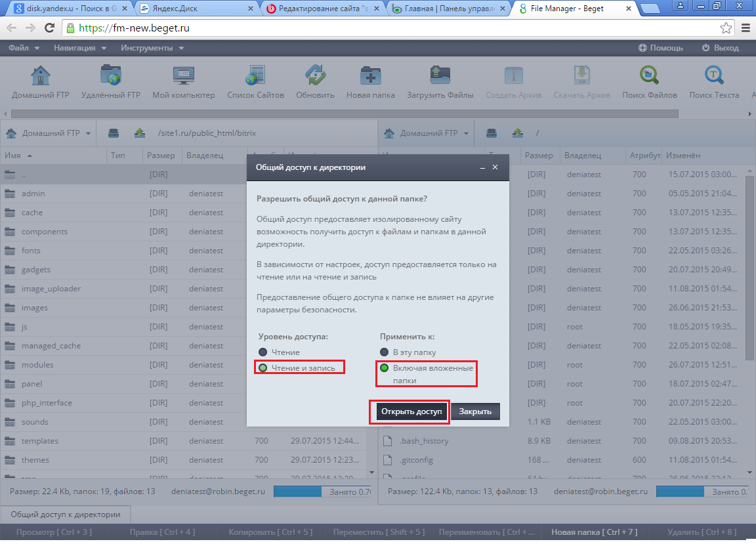Viewport: 756px width, 546px height.
Task: Create a folder with the Новая папка icon
Action: [x=370, y=75]
